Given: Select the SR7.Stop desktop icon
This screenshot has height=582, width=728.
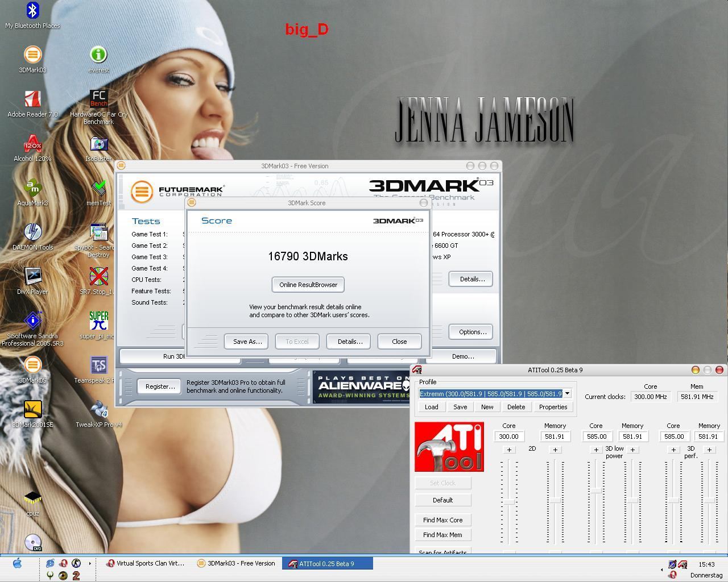Looking at the screenshot, I should click(98, 281).
